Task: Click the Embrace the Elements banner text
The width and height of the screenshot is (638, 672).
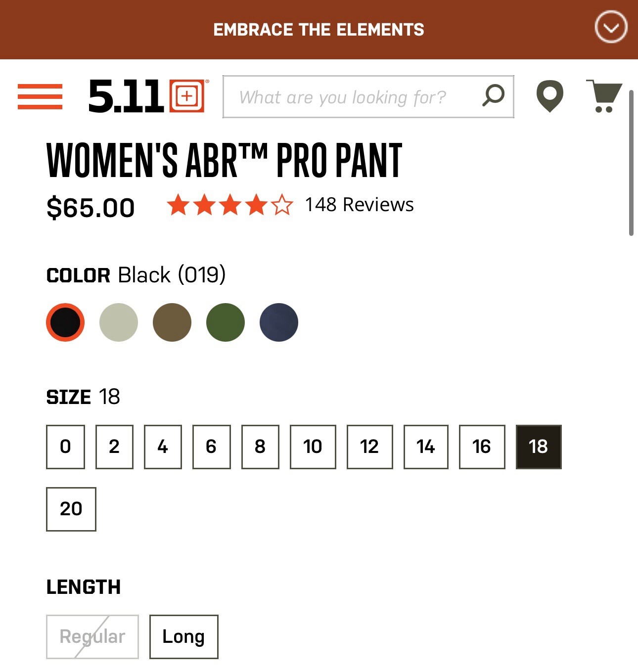Action: tap(319, 30)
